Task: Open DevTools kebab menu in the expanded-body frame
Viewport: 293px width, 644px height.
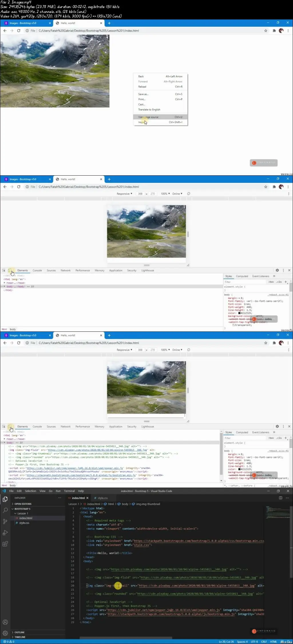Action: tap(283, 426)
